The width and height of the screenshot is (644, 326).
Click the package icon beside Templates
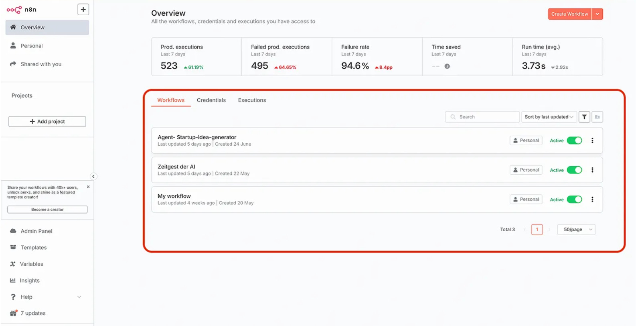[13, 247]
